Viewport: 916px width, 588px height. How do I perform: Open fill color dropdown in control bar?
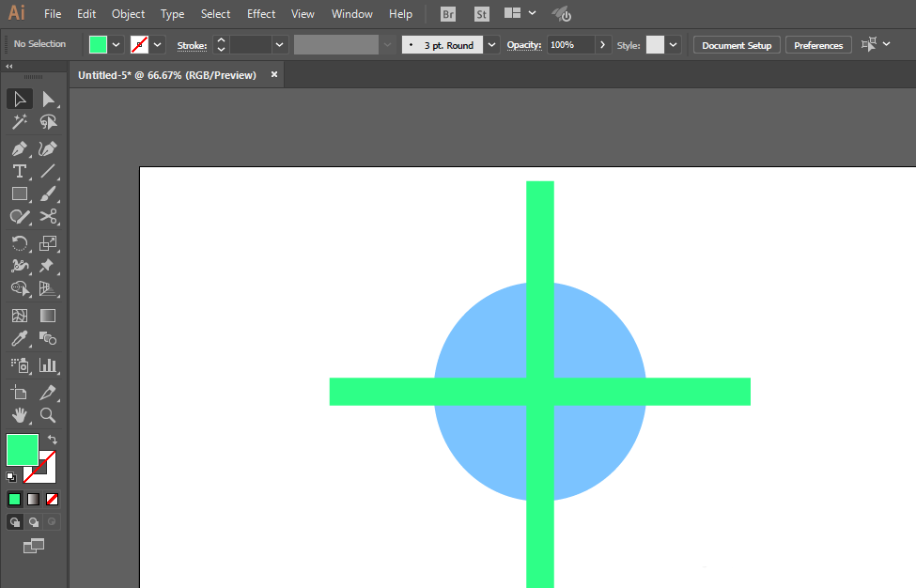click(x=116, y=45)
